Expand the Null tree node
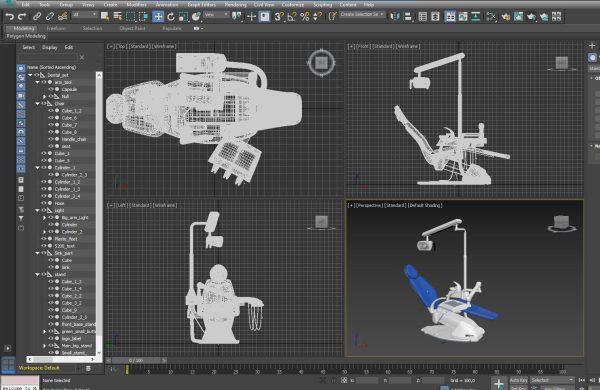This screenshot has width=600, height=390. pyautogui.click(x=44, y=96)
